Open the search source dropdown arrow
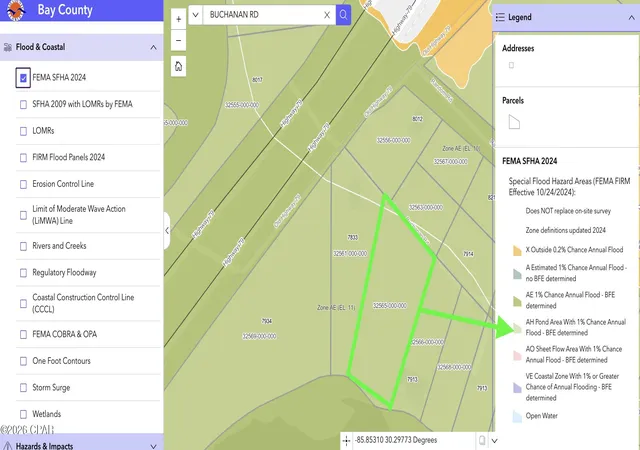The width and height of the screenshot is (640, 450). coord(196,15)
